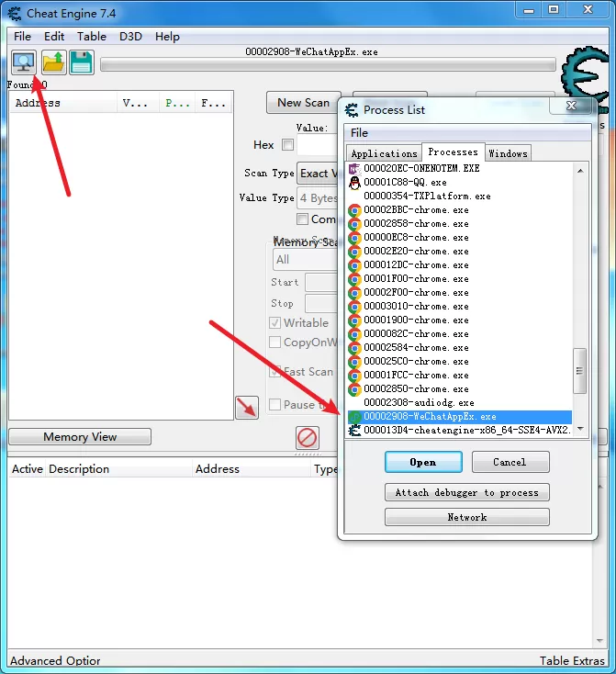Click the Value input field
The height and width of the screenshot is (674, 616).
tap(318, 145)
